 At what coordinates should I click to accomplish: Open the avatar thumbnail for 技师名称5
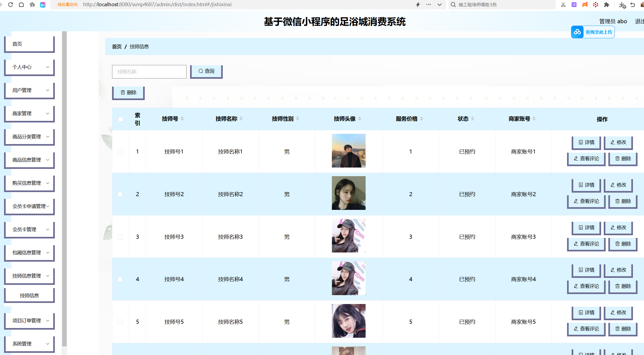pos(349,321)
